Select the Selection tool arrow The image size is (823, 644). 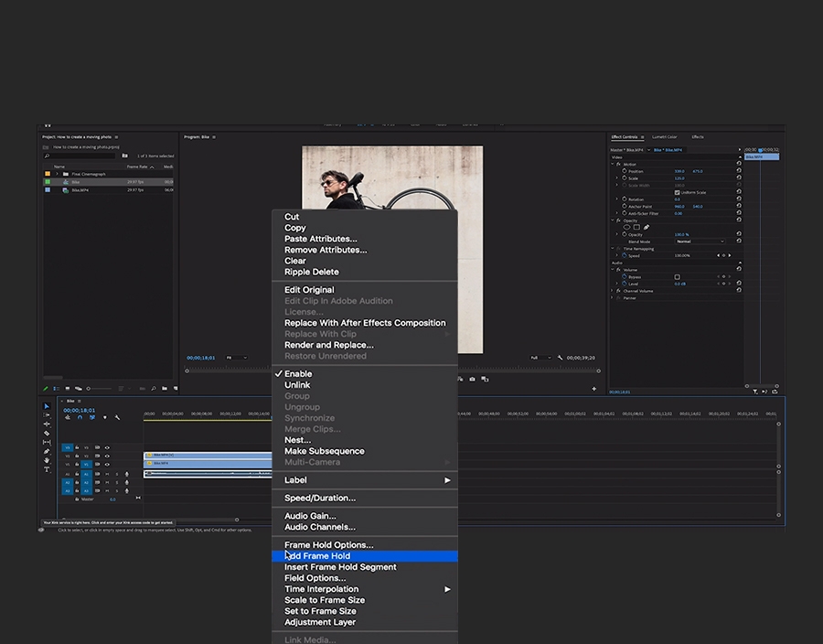tap(47, 406)
